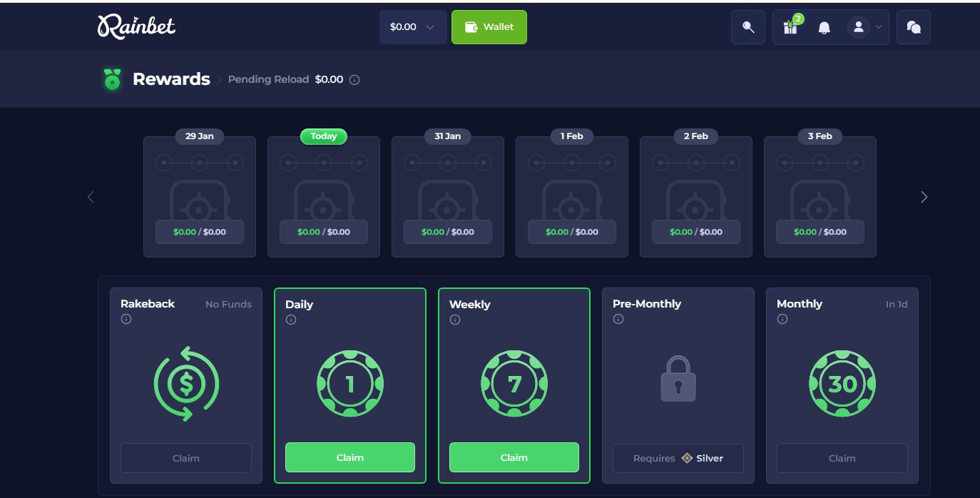
Task: Click the Requires Silver button
Action: [x=678, y=458]
